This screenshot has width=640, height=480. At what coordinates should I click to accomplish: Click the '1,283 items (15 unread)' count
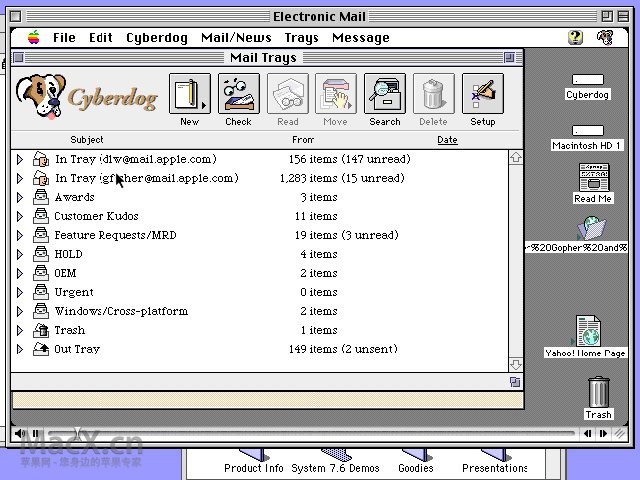tap(342, 178)
